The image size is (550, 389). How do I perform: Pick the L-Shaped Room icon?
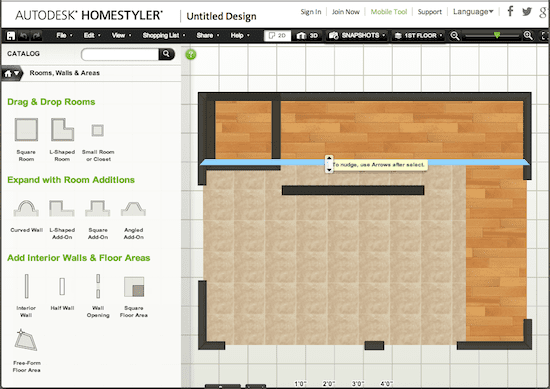coord(62,129)
